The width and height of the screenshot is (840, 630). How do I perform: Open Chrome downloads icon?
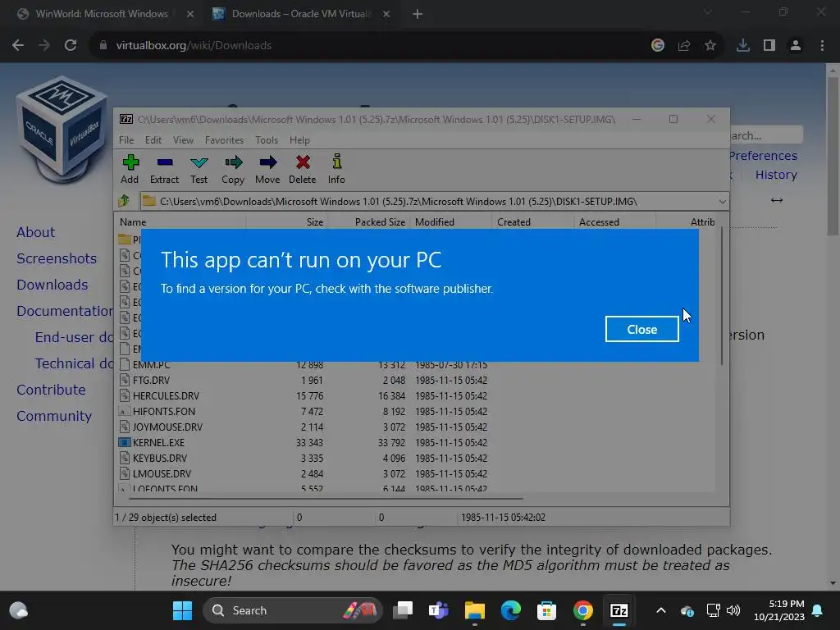coord(743,46)
